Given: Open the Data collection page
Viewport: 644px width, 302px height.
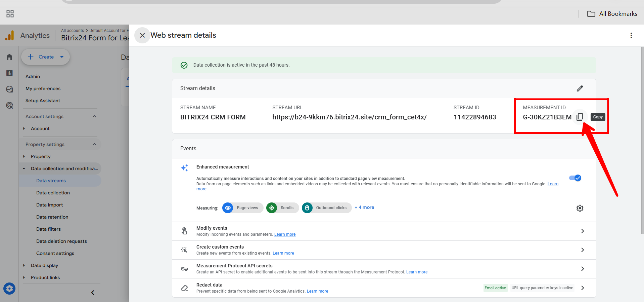Looking at the screenshot, I should pos(53,193).
